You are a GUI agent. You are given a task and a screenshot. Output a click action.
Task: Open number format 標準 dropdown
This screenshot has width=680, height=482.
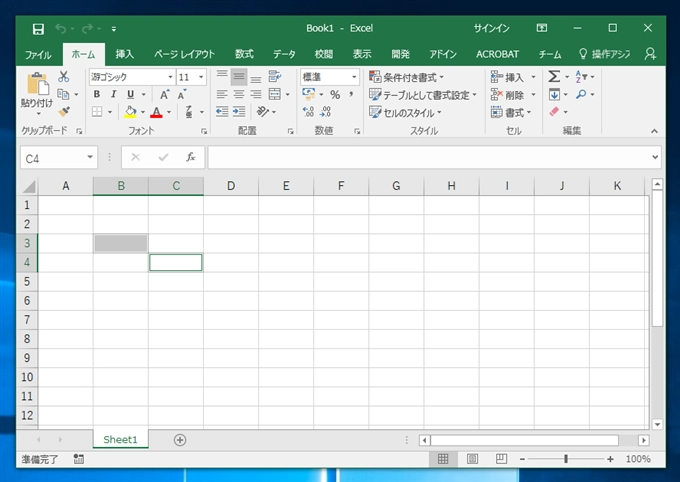click(354, 77)
